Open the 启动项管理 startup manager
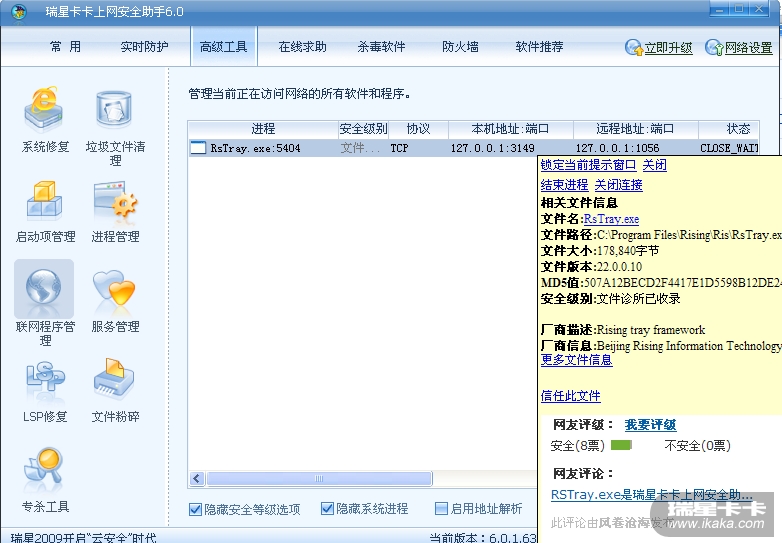 click(45, 212)
